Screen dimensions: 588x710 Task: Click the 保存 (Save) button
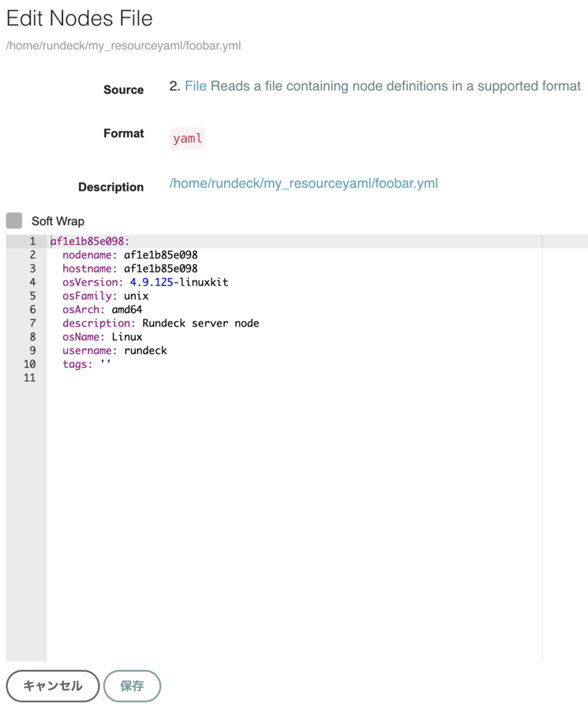pyautogui.click(x=132, y=686)
